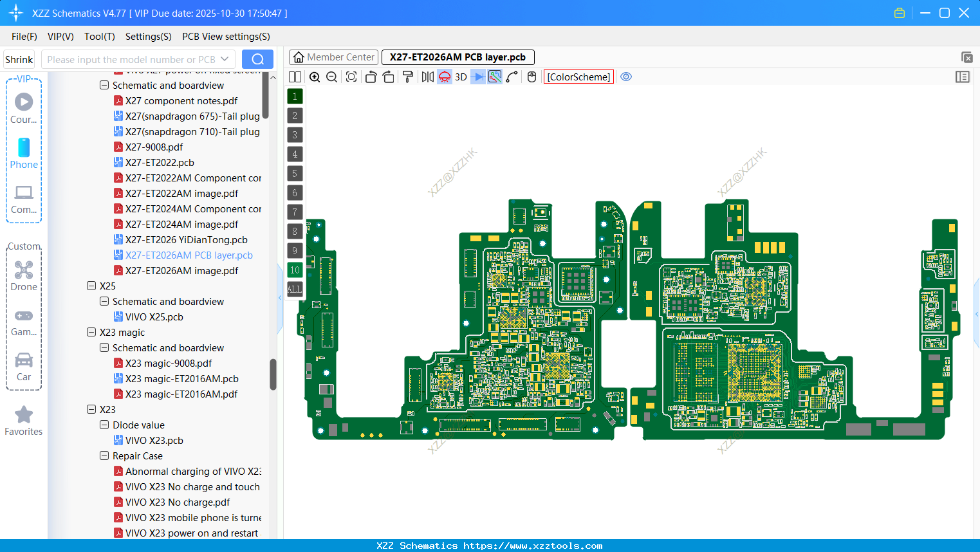Switch to the X27-ET2026AM PCB layer.pcb tab
The width and height of the screenshot is (980, 552).
click(458, 57)
